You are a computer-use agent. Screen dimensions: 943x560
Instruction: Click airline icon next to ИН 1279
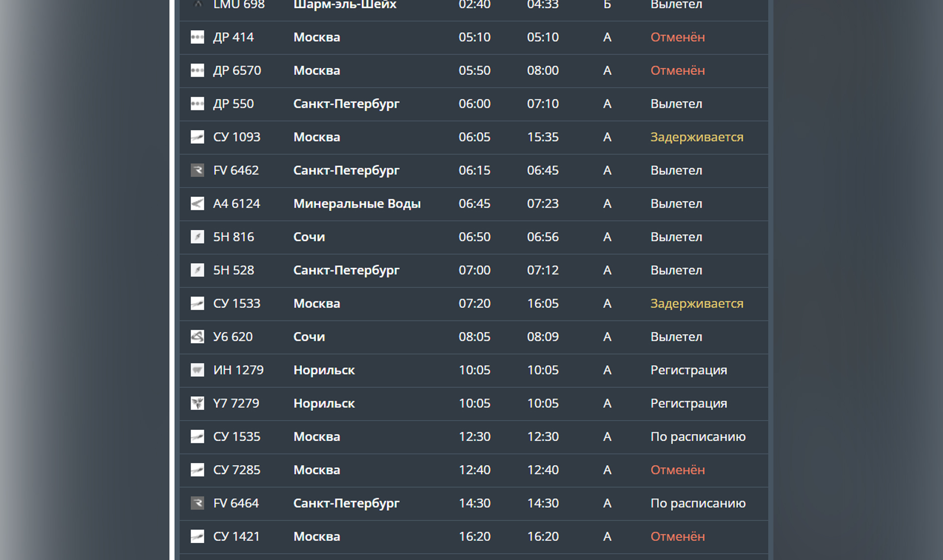197,370
